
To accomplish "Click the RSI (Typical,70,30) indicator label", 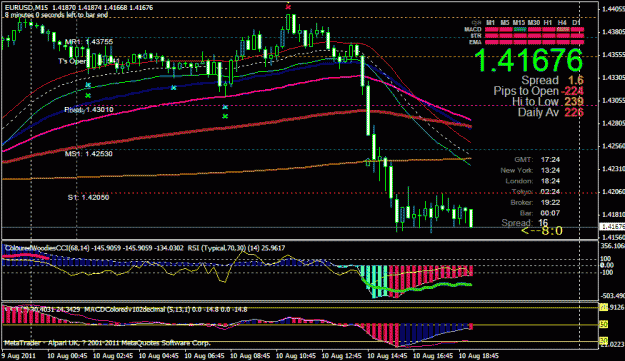I will click(x=236, y=248).
